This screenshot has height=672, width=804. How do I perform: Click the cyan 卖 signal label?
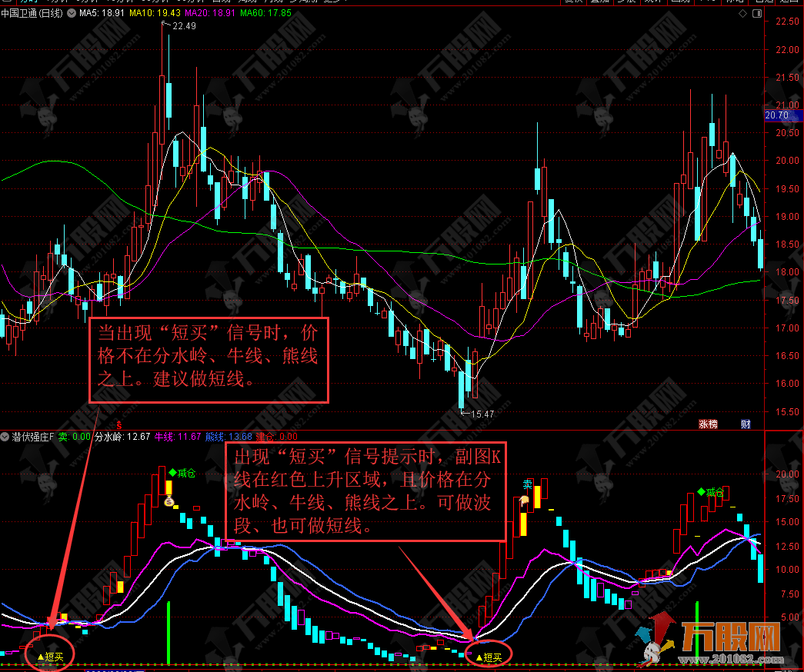pos(528,484)
